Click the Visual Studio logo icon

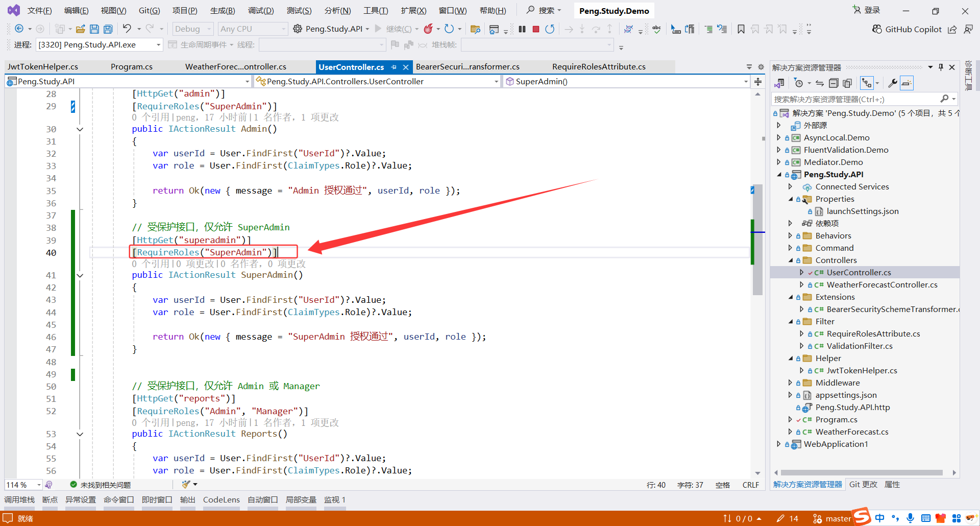[x=14, y=10]
